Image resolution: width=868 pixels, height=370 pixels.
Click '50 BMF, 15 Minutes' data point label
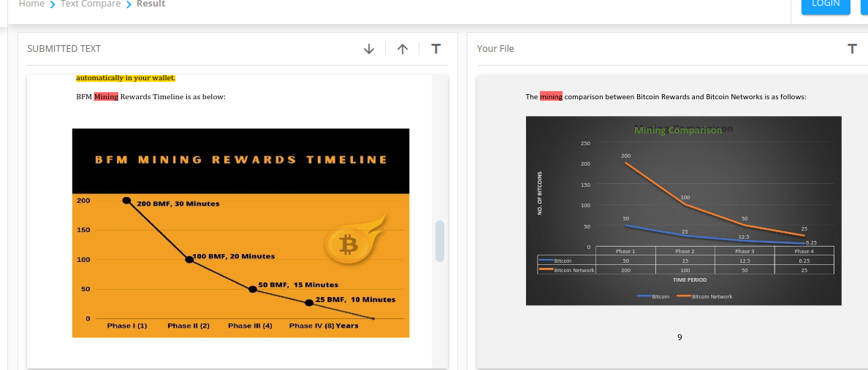point(298,285)
